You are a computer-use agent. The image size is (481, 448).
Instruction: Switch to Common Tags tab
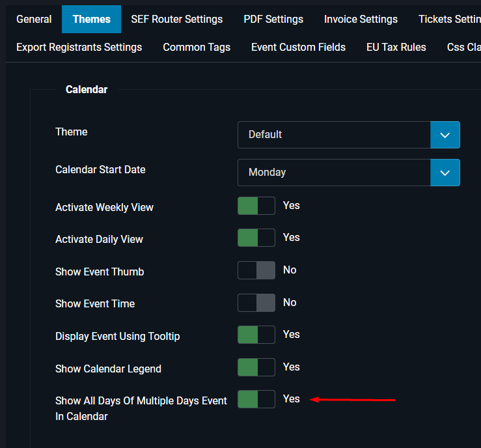(x=197, y=48)
